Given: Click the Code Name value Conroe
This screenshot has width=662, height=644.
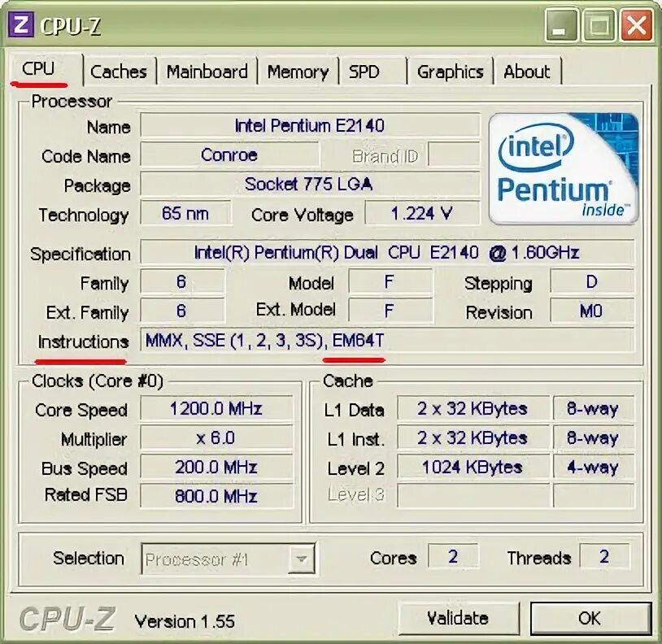Looking at the screenshot, I should (229, 154).
